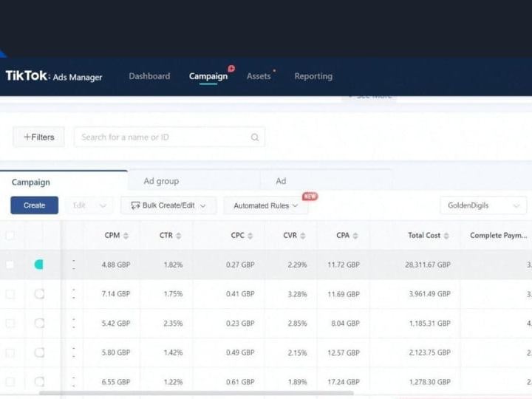Sort table by CTR column arrows

pos(179,236)
